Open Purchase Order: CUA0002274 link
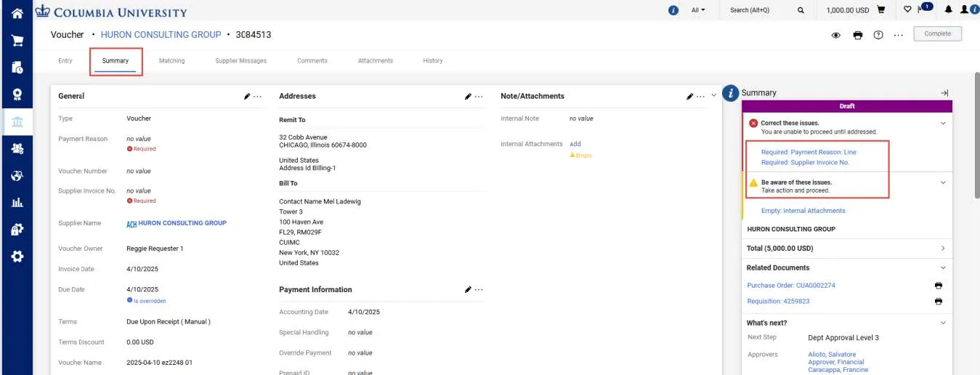The width and height of the screenshot is (980, 375). click(x=791, y=286)
